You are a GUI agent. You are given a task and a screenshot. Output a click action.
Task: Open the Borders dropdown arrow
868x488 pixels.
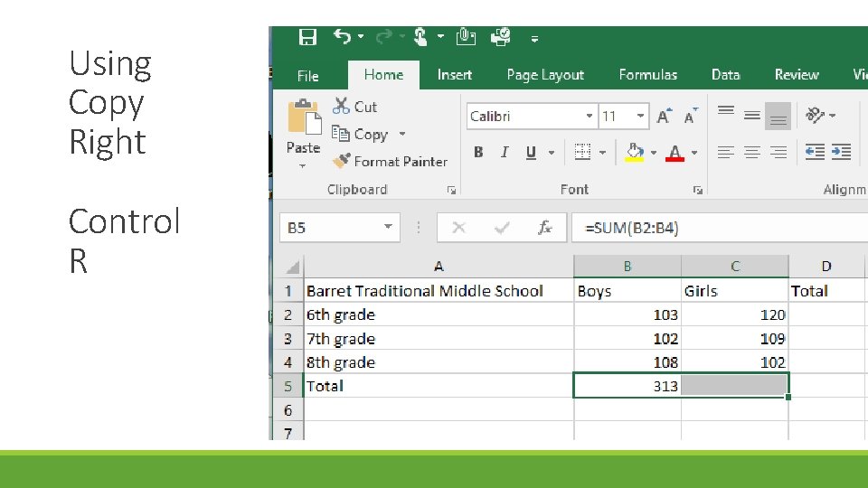coord(603,152)
